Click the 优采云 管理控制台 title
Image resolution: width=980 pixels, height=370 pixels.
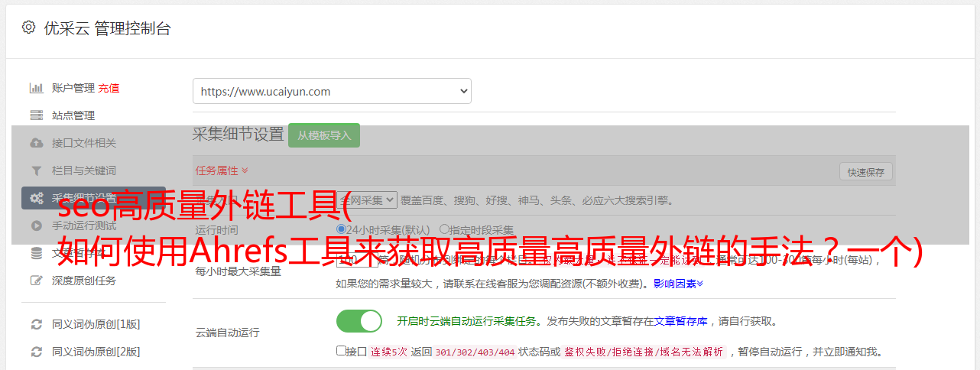point(107,28)
